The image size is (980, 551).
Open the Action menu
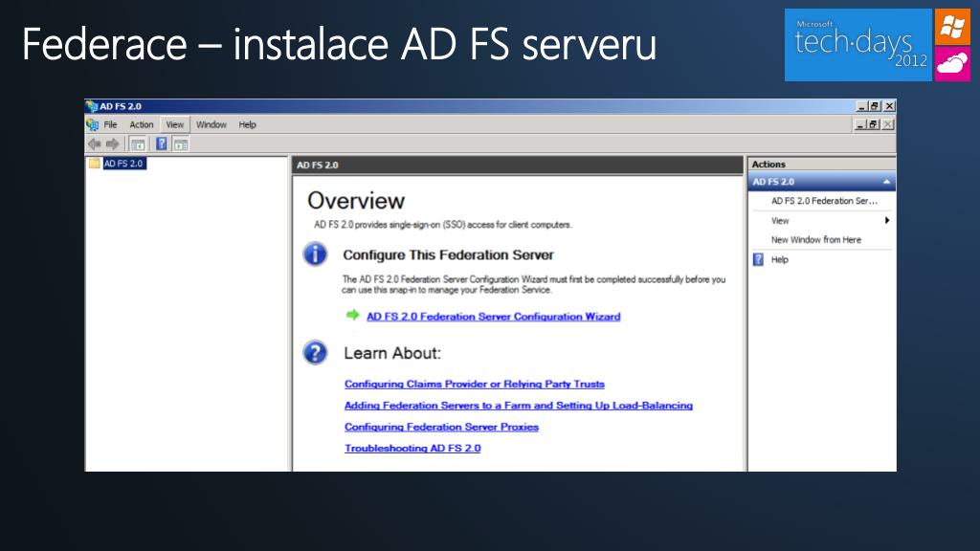(142, 124)
